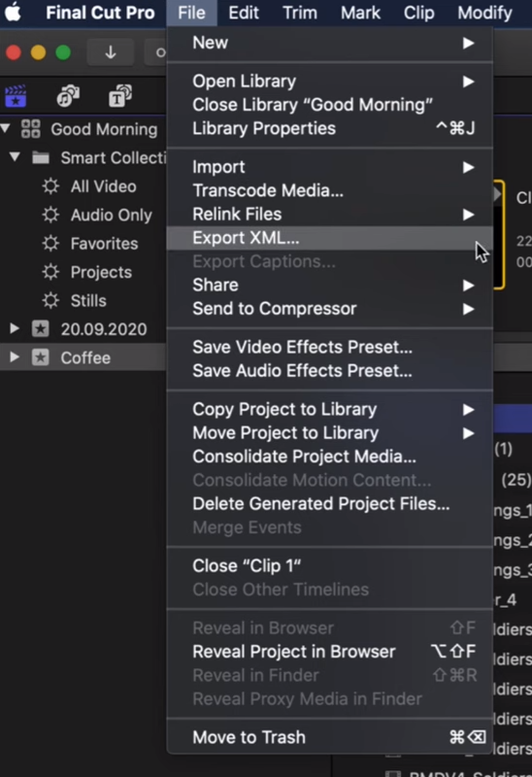Choose Export XML...

(330, 238)
